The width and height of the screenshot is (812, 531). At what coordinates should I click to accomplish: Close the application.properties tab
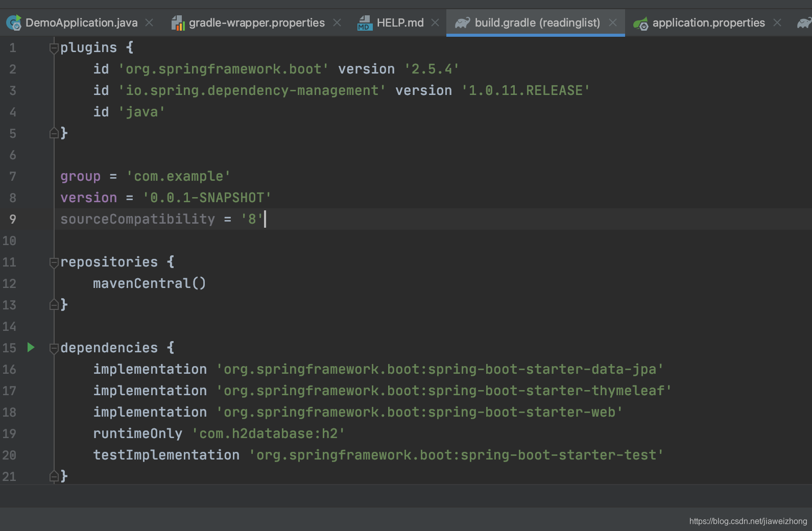pos(777,23)
